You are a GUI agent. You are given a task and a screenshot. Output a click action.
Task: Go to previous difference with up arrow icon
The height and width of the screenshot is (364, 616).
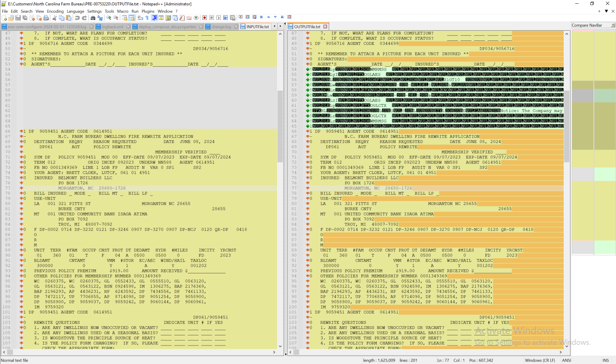tap(268, 17)
